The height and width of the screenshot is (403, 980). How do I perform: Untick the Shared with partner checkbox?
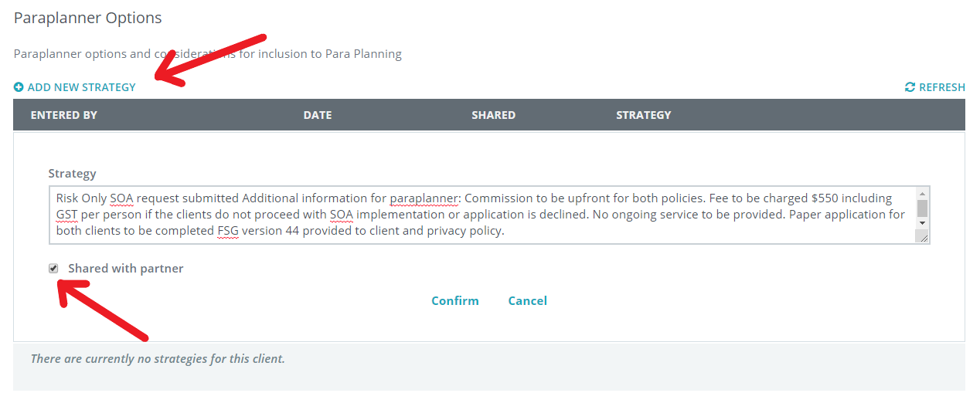[x=53, y=269]
